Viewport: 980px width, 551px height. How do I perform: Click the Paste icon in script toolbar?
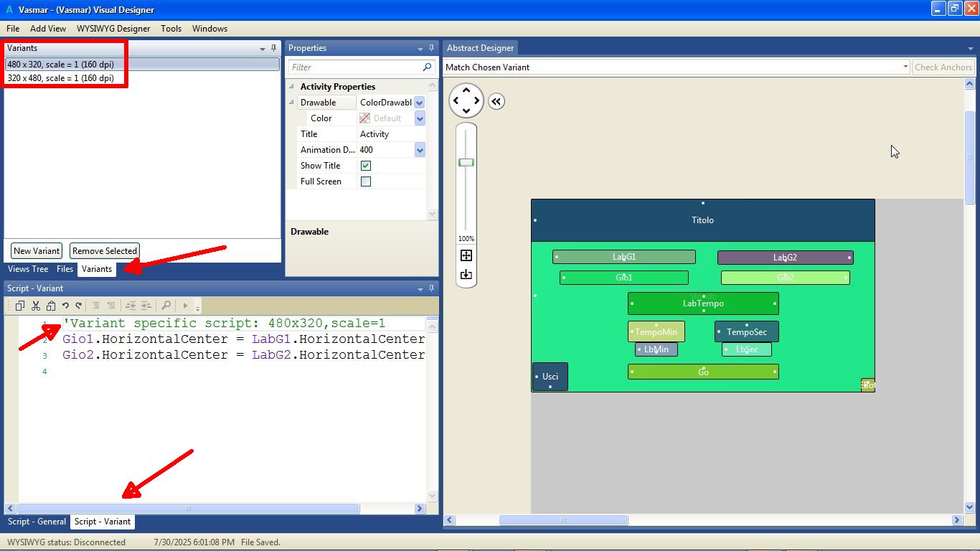(x=50, y=306)
